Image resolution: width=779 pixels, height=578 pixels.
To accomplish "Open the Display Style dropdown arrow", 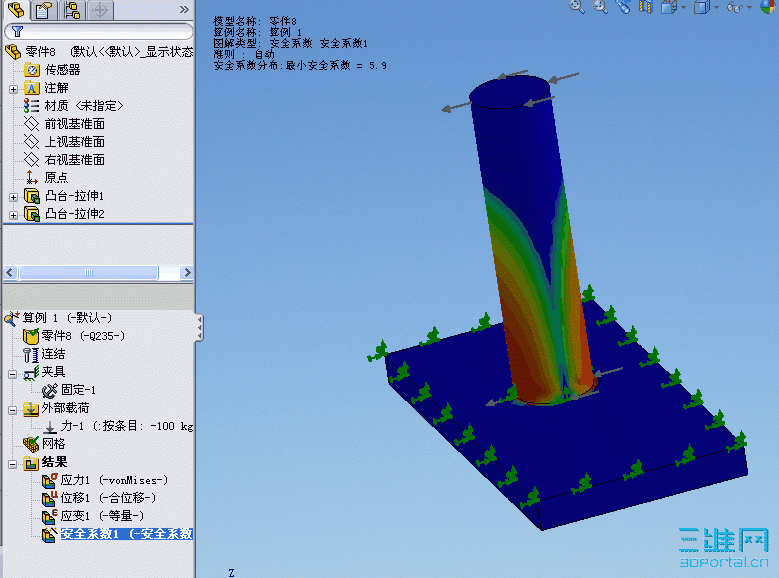I will tap(716, 7).
